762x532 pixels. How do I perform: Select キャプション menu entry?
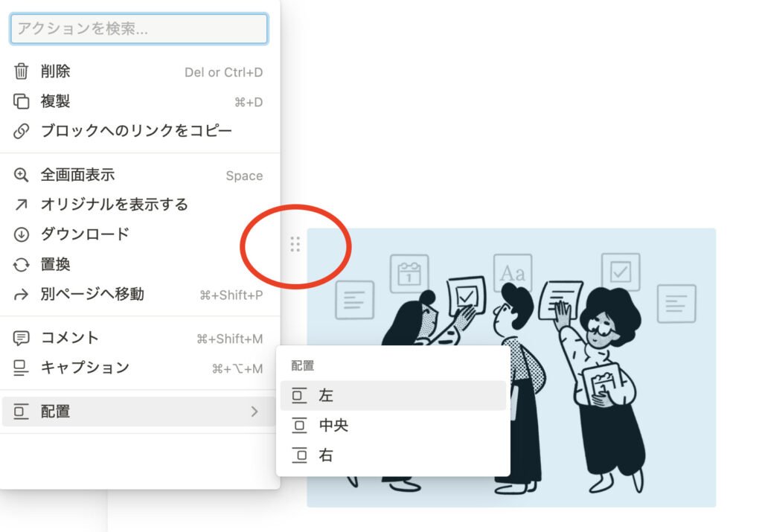[x=139, y=368]
